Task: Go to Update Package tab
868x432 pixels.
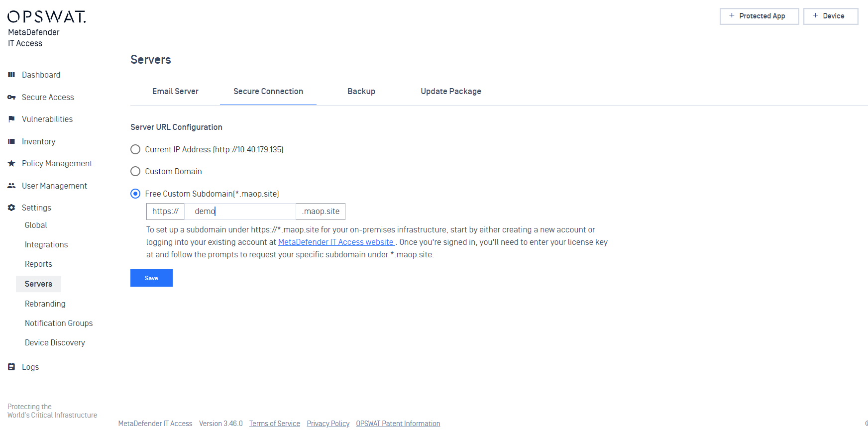Action: point(451,91)
